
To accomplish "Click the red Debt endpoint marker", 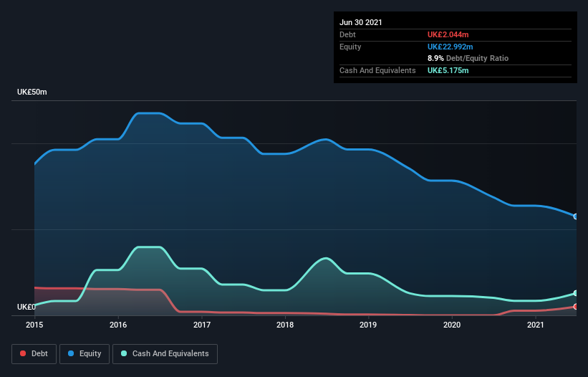I will pos(576,307).
